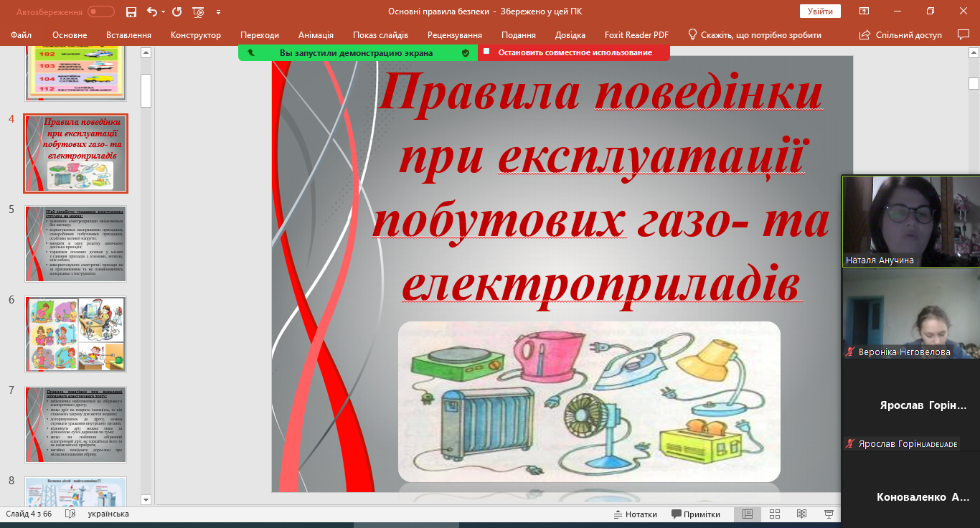
Task: Click muted microphone icon beside Ярослав Горін
Action: (x=850, y=444)
